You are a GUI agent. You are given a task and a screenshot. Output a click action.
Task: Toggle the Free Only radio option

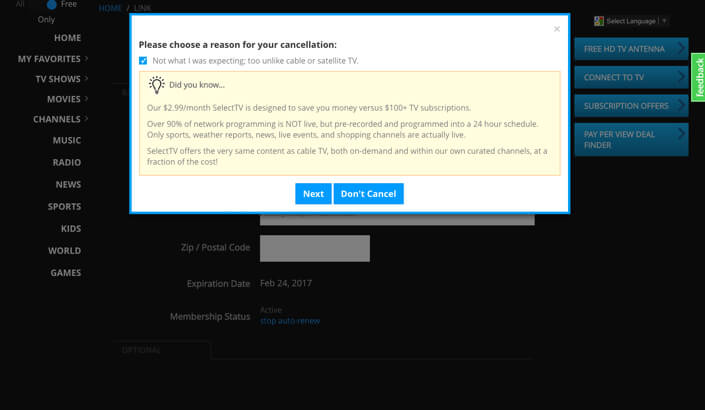(52, 4)
